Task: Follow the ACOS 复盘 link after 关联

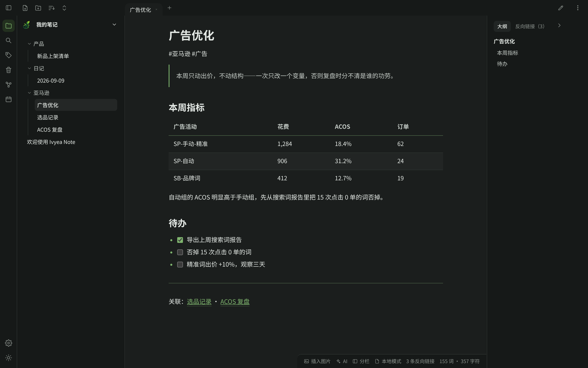Action: tap(235, 302)
